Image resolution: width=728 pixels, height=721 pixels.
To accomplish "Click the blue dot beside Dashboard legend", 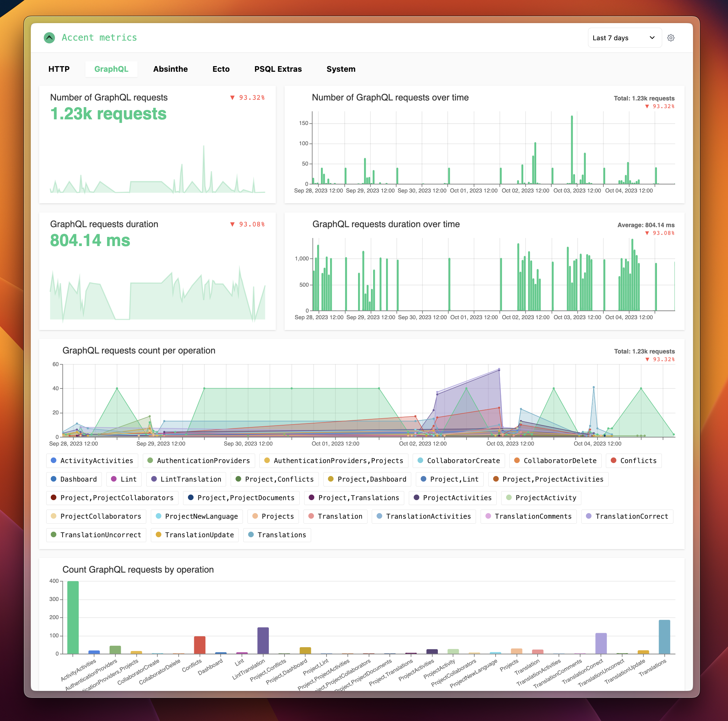I will [x=54, y=479].
